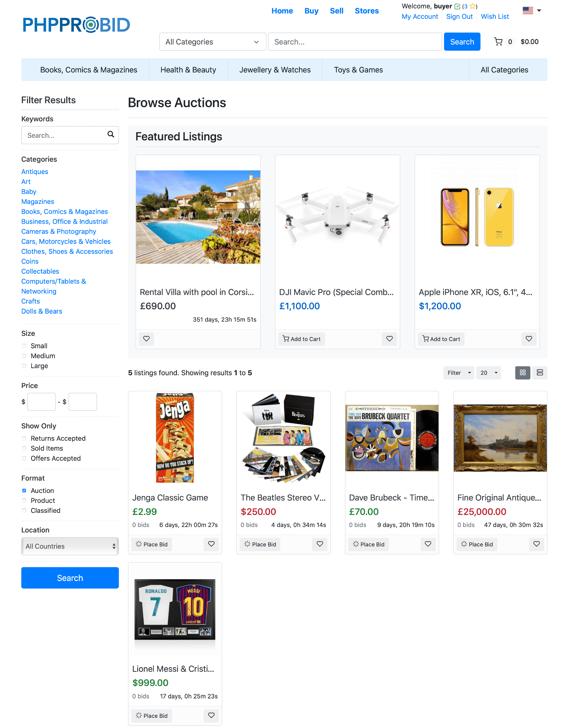The height and width of the screenshot is (728, 568).
Task: Check the Medium size option
Action: tap(24, 356)
